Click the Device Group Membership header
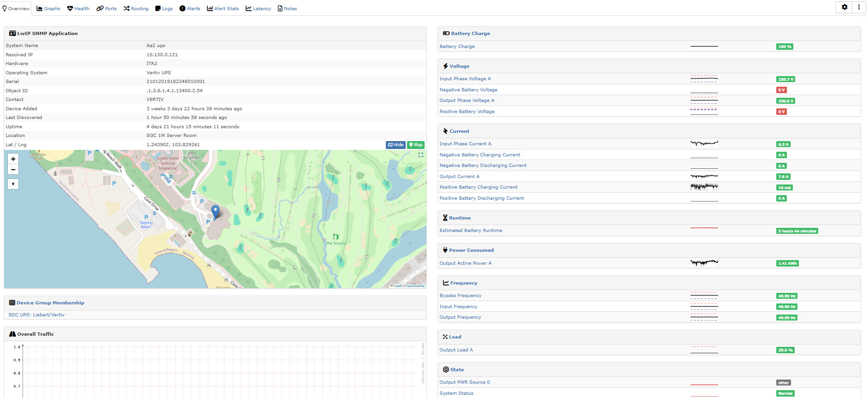The height and width of the screenshot is (398, 868). coord(50,303)
